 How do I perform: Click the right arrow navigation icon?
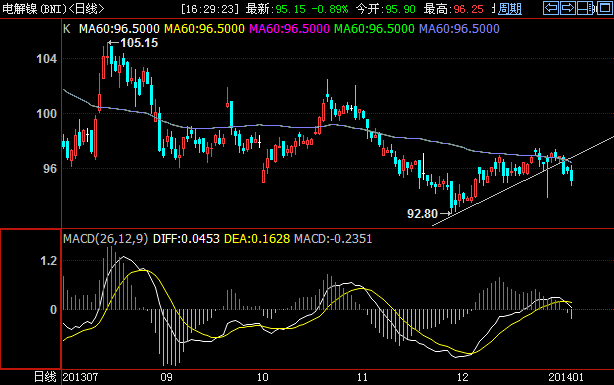[567, 8]
